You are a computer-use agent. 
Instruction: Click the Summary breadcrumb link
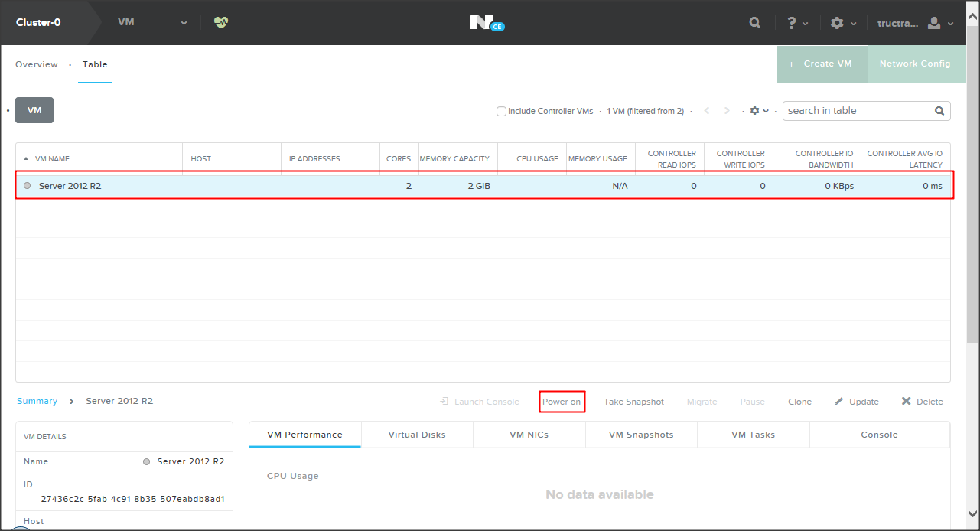37,401
